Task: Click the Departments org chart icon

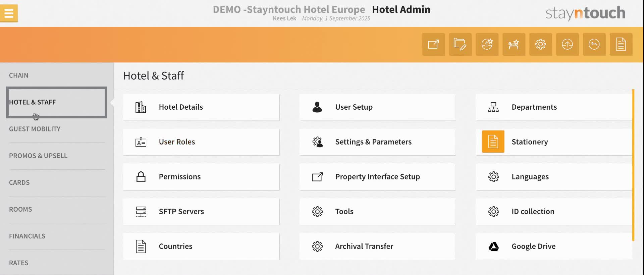Action: (493, 107)
